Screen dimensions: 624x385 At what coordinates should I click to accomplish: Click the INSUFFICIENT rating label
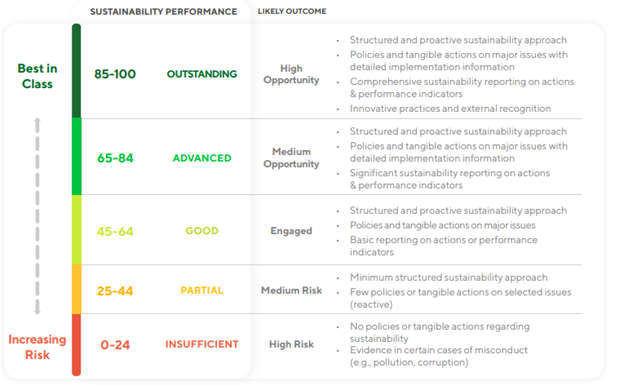point(202,344)
